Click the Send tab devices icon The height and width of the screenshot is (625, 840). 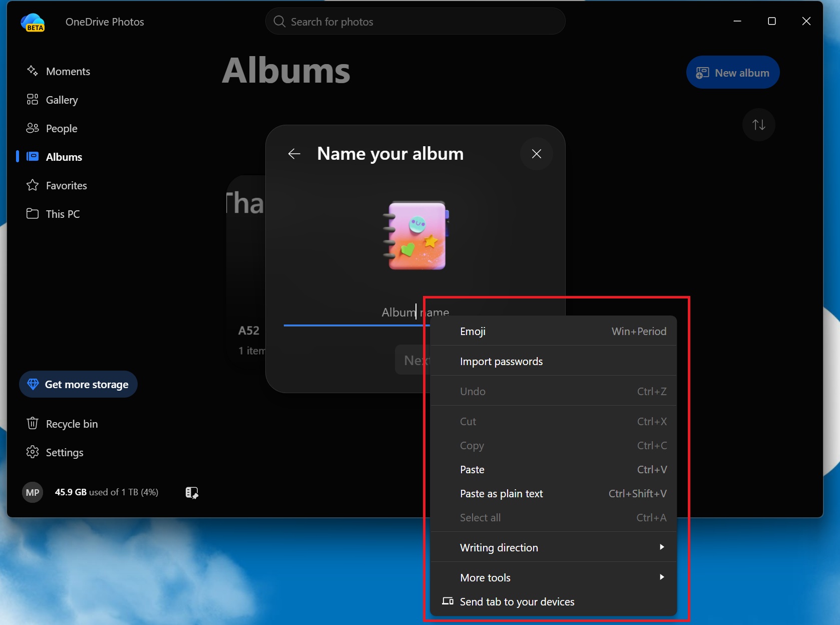coord(448,601)
